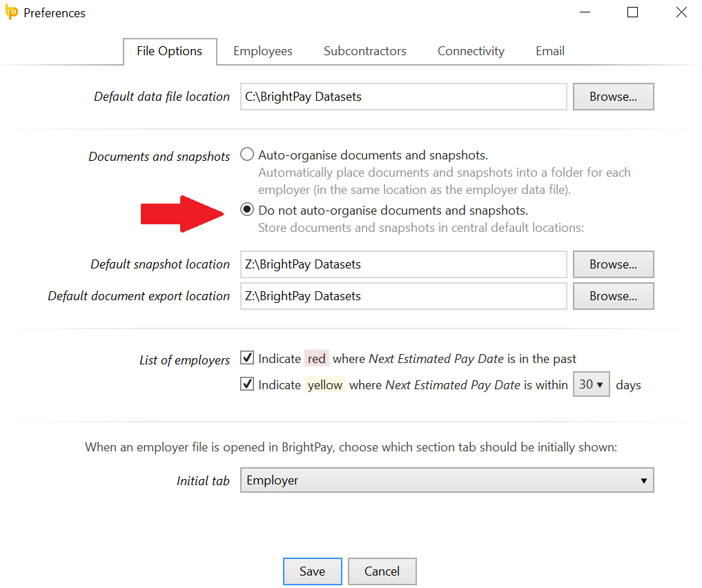Click the 'Documents and snapshots' label

click(x=159, y=157)
